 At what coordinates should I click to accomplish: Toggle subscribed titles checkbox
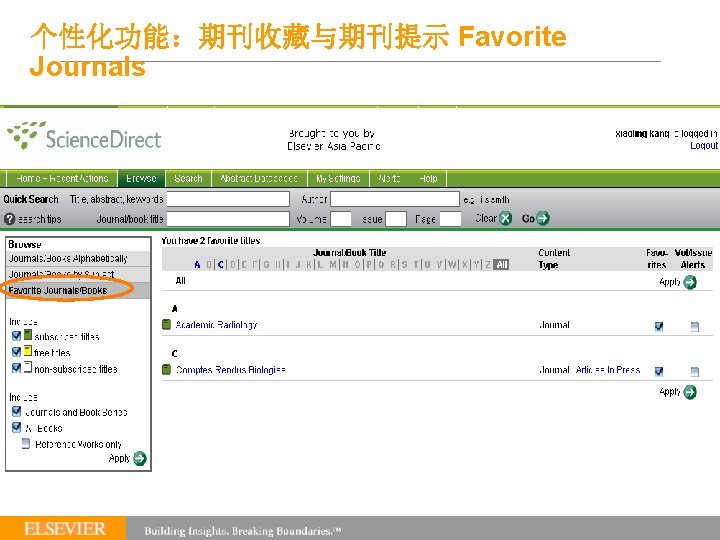click(x=17, y=336)
